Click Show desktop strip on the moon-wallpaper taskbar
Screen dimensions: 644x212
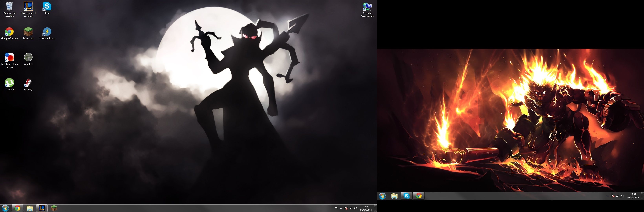coord(375,208)
